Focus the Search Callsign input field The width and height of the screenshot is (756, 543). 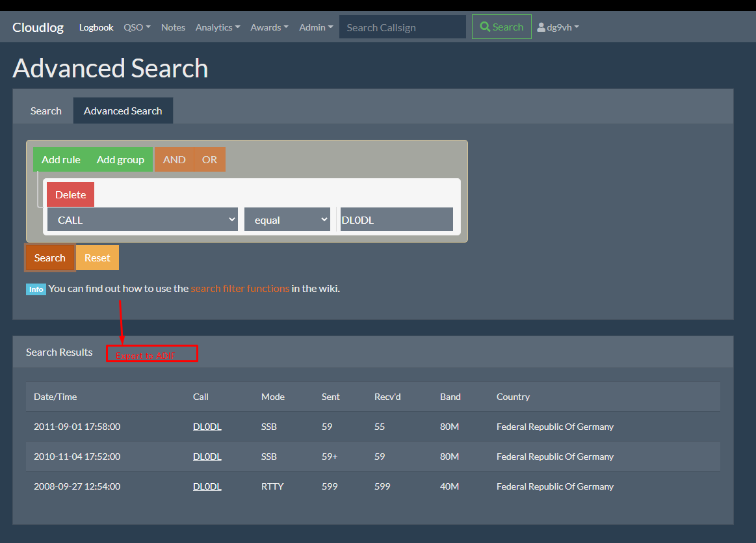(x=402, y=27)
